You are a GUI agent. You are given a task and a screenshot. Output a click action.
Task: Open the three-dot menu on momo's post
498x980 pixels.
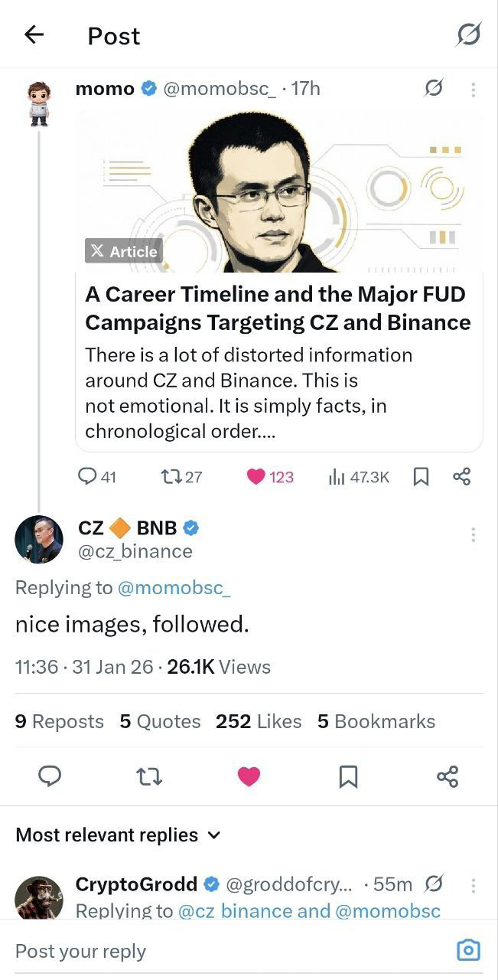tap(474, 90)
